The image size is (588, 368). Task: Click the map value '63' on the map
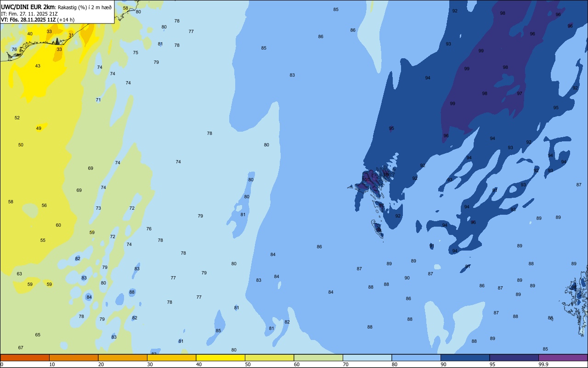(19, 274)
